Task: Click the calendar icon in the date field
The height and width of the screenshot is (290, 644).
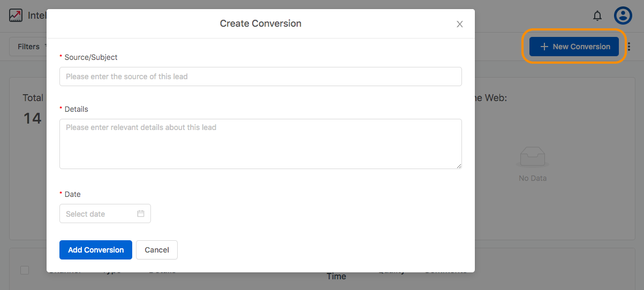Action: coord(141,213)
